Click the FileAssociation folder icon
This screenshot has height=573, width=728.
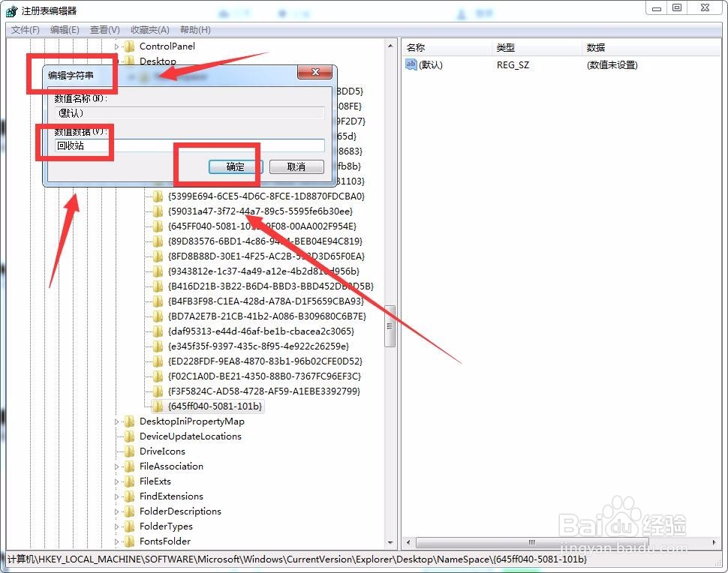(x=130, y=466)
